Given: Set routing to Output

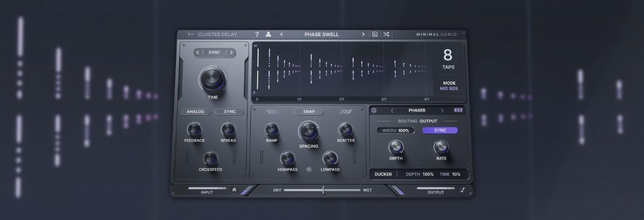Looking at the screenshot, I should (428, 121).
